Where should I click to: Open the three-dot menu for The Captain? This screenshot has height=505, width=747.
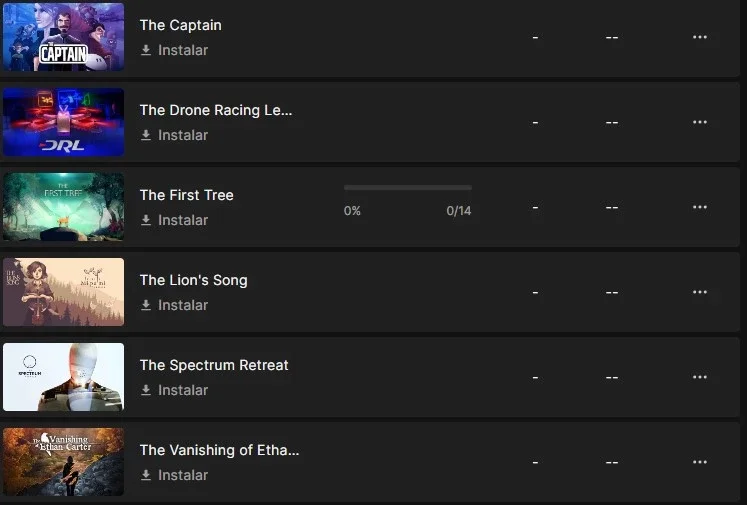699,37
